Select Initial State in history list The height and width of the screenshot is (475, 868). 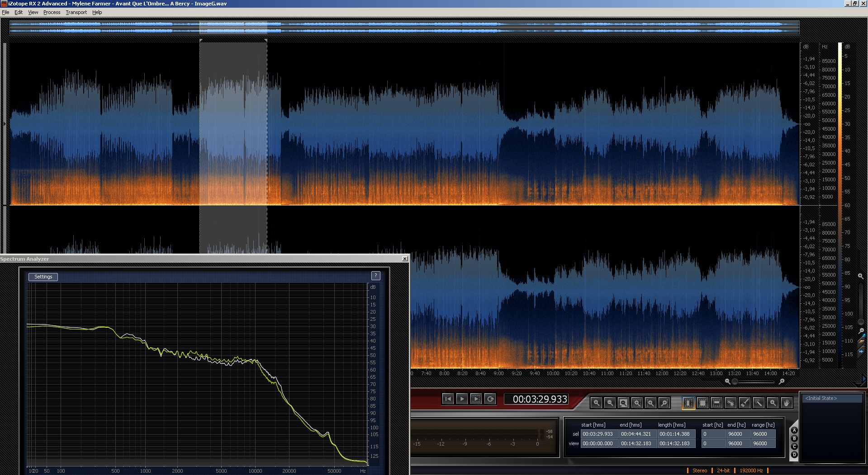[x=832, y=398]
